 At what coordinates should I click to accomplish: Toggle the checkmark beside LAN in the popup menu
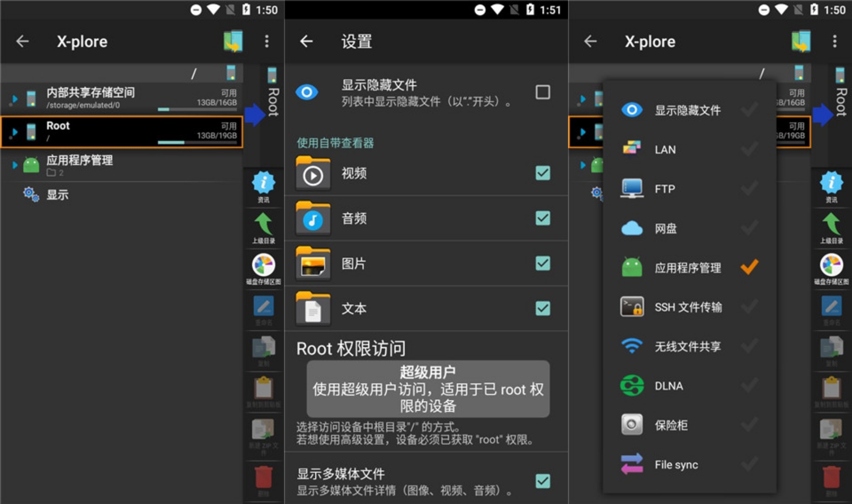pos(749,149)
